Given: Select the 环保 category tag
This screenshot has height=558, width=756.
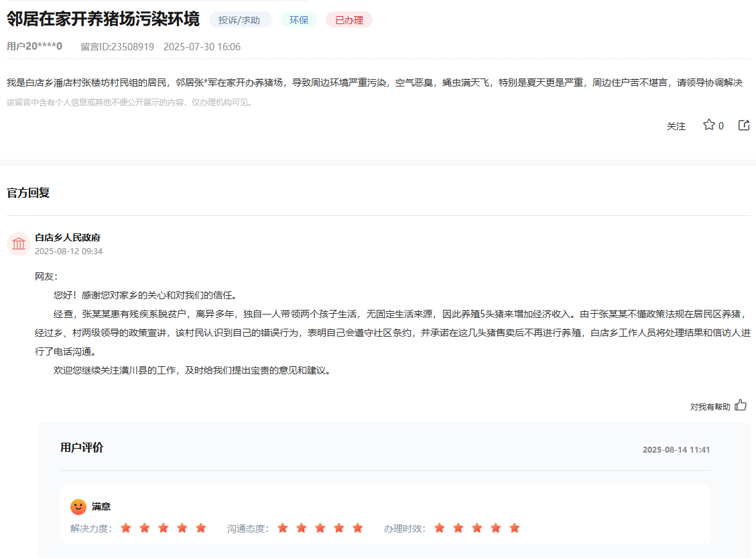Looking at the screenshot, I should 299,20.
